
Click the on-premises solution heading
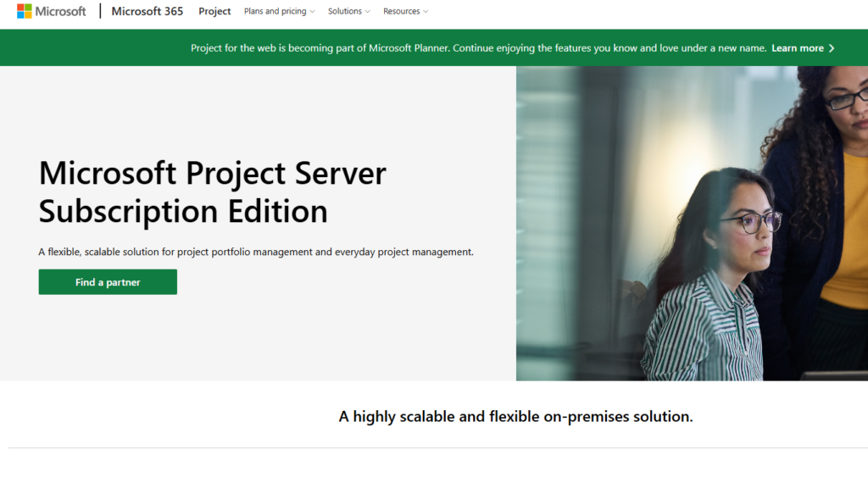[516, 416]
